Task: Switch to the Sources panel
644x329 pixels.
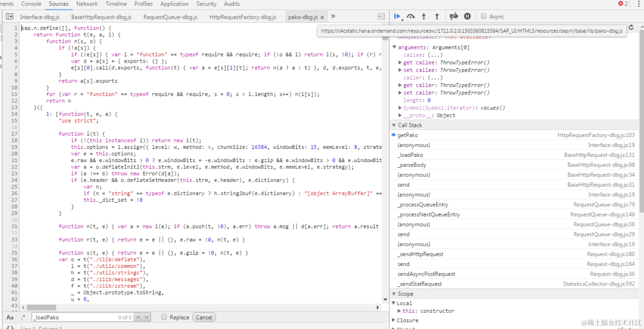Action: click(x=59, y=4)
